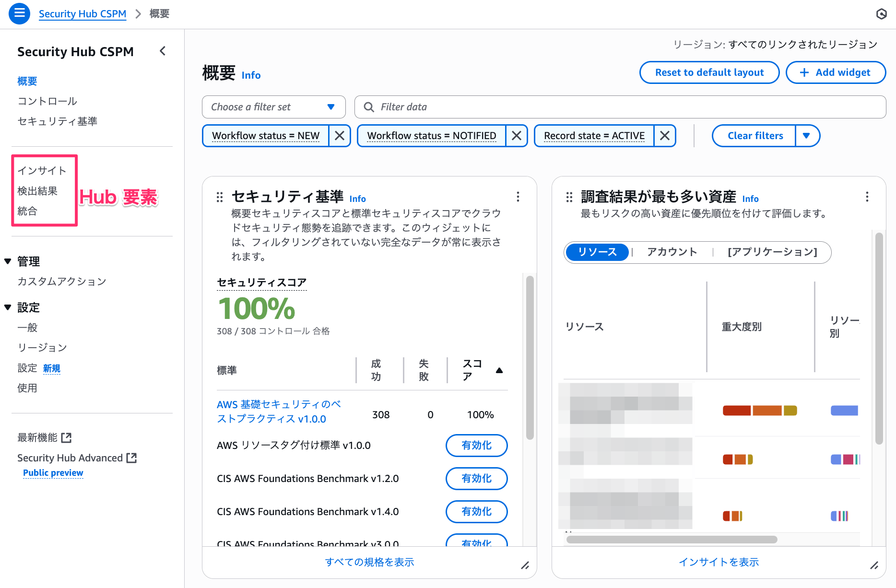Screen dimensions: 896x588
Task: Click the Add widget button
Action: click(x=836, y=72)
